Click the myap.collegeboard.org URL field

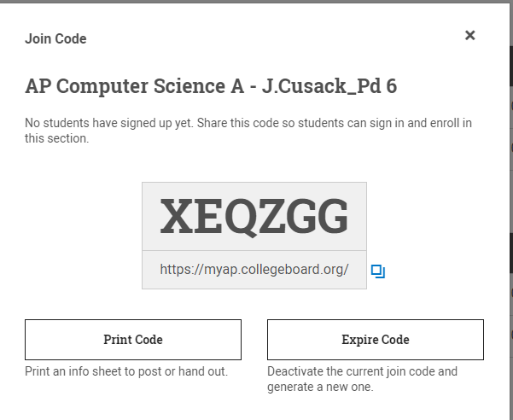pos(254,270)
